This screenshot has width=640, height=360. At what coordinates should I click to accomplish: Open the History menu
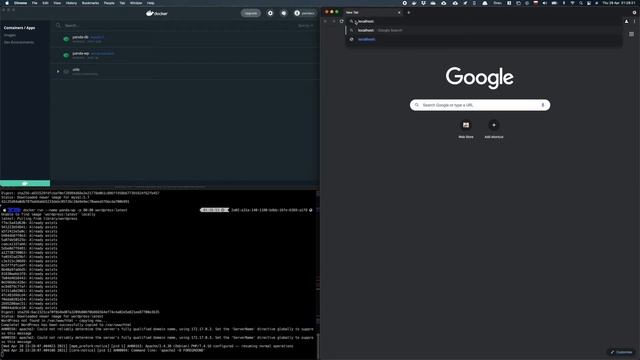(x=71, y=3)
